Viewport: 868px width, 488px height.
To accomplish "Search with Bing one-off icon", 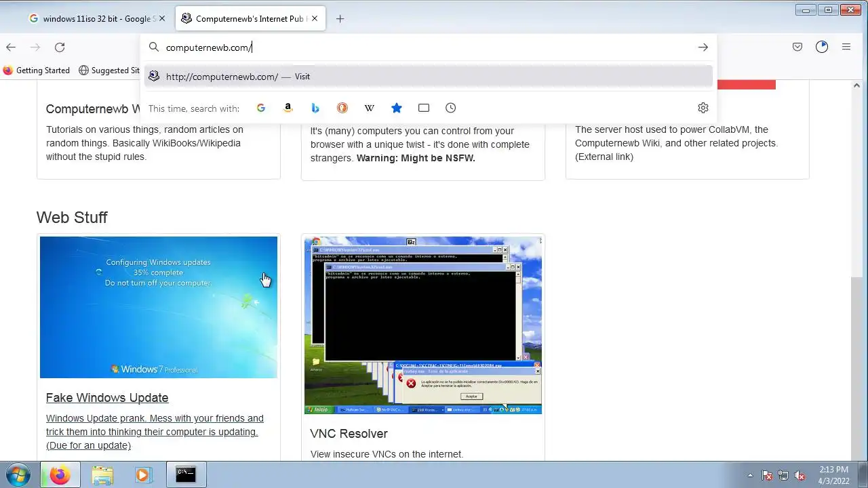I will pos(315,108).
